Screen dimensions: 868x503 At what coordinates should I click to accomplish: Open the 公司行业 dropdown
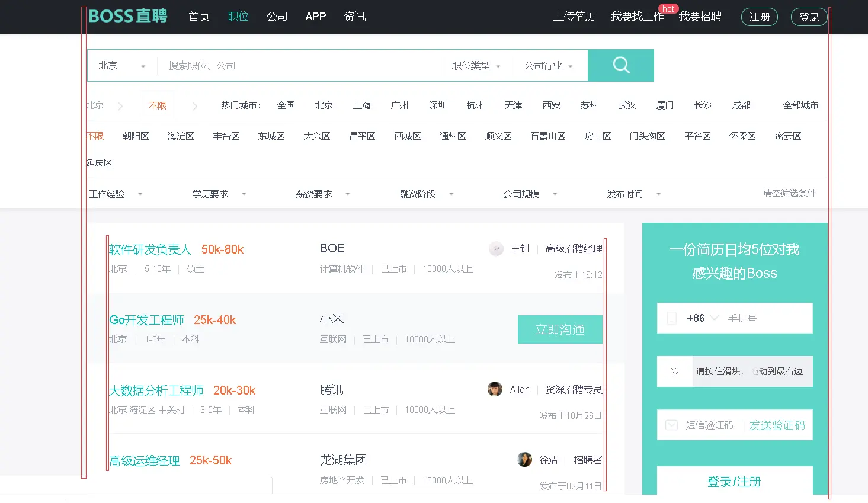click(549, 66)
